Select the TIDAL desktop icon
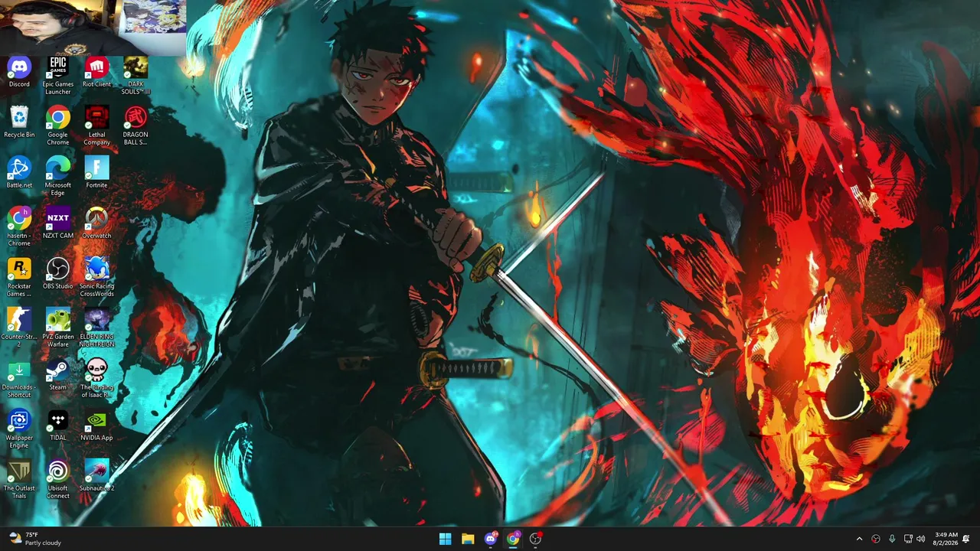The width and height of the screenshot is (980, 551). pyautogui.click(x=57, y=426)
